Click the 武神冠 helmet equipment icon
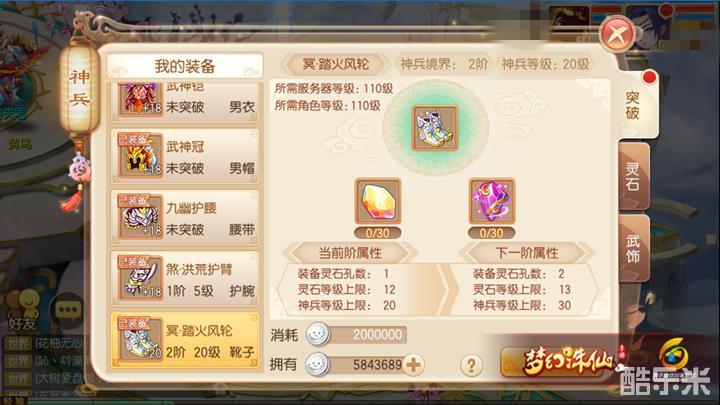The width and height of the screenshot is (720, 405). (x=140, y=156)
